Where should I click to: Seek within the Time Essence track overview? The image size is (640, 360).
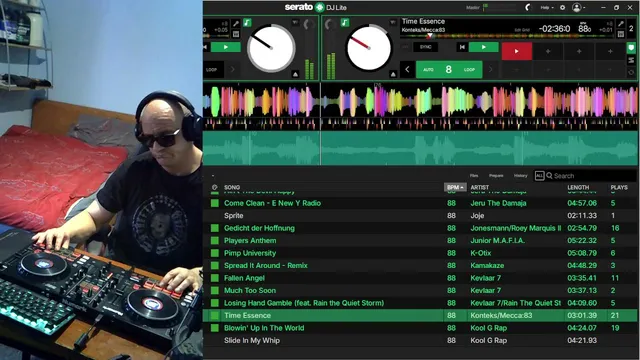click(x=506, y=36)
